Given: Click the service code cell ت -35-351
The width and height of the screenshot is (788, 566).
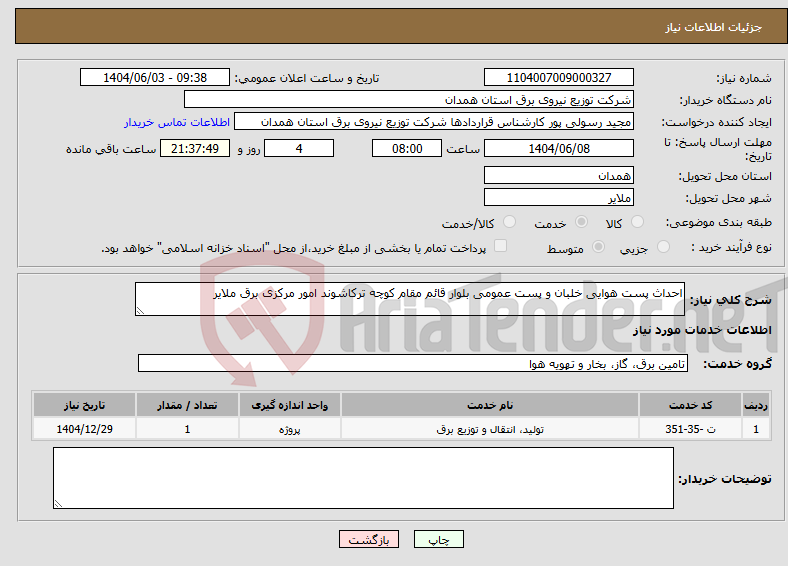Looking at the screenshot, I should tap(691, 429).
